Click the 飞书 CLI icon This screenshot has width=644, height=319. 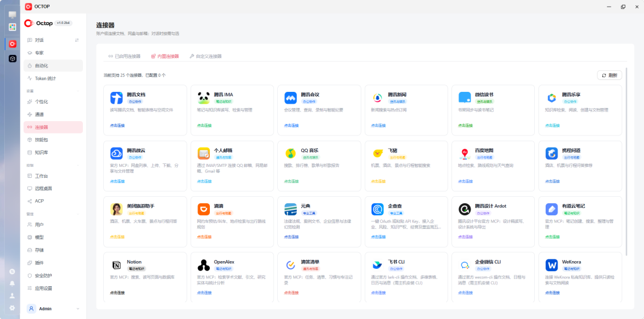pyautogui.click(x=378, y=265)
